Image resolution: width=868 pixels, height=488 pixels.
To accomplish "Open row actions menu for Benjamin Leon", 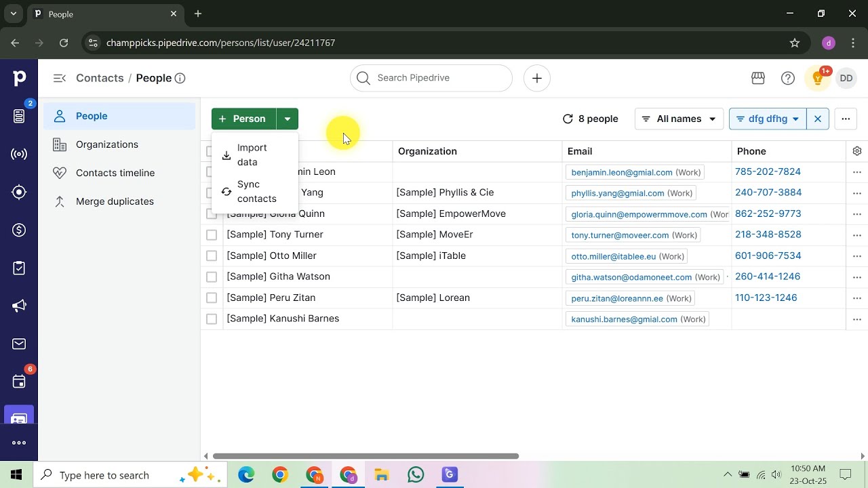I will pyautogui.click(x=857, y=172).
